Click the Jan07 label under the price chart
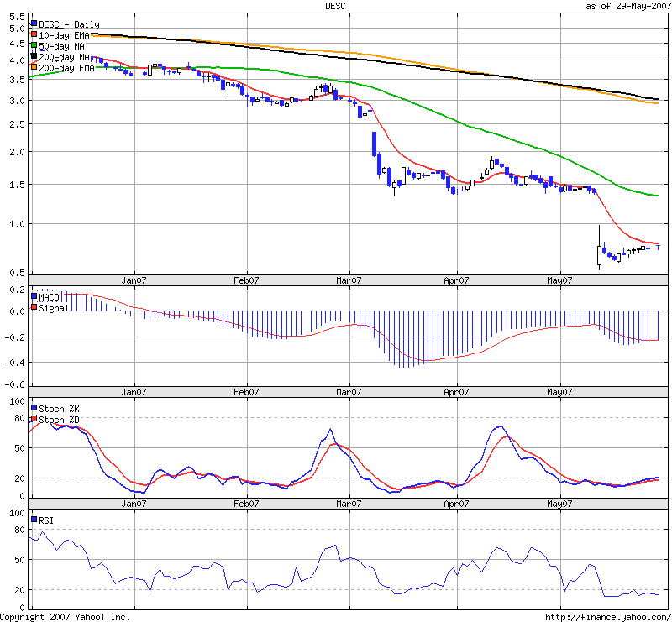The image size is (672, 622). (x=134, y=280)
